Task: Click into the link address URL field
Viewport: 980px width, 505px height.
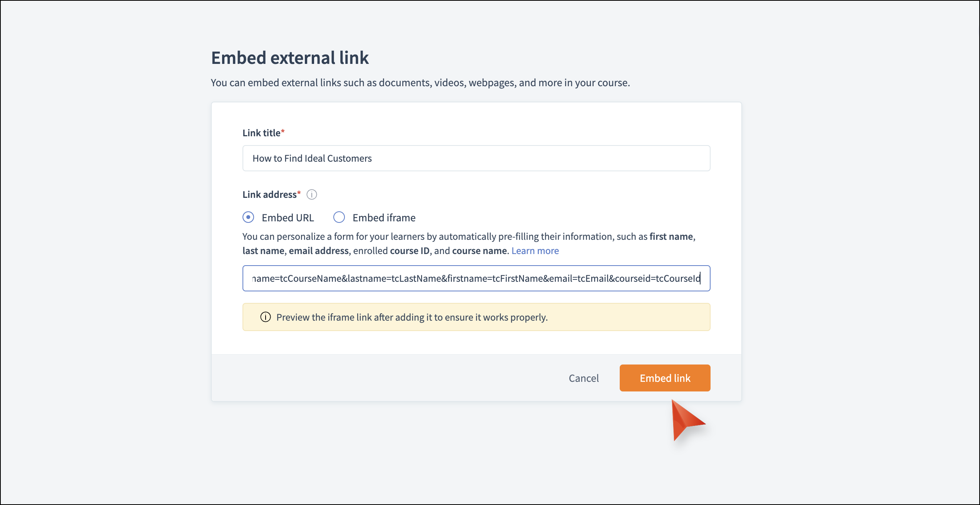Action: (476, 278)
